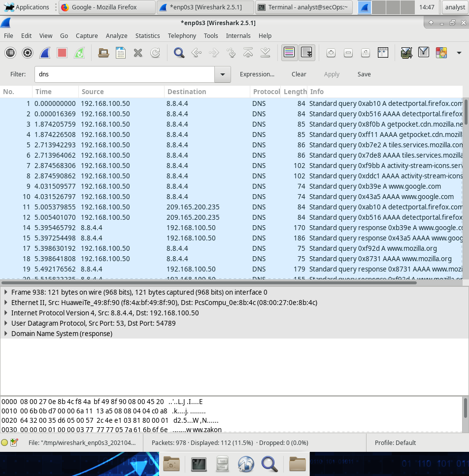The image size is (469, 476).
Task: Click the dns filter input field
Action: (x=124, y=74)
